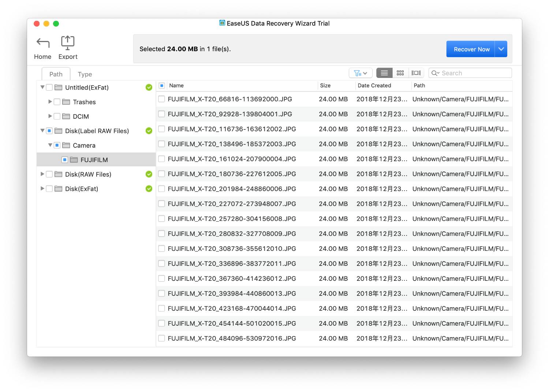Switch to the Path tab
Viewport: 549px width, 392px height.
56,74
